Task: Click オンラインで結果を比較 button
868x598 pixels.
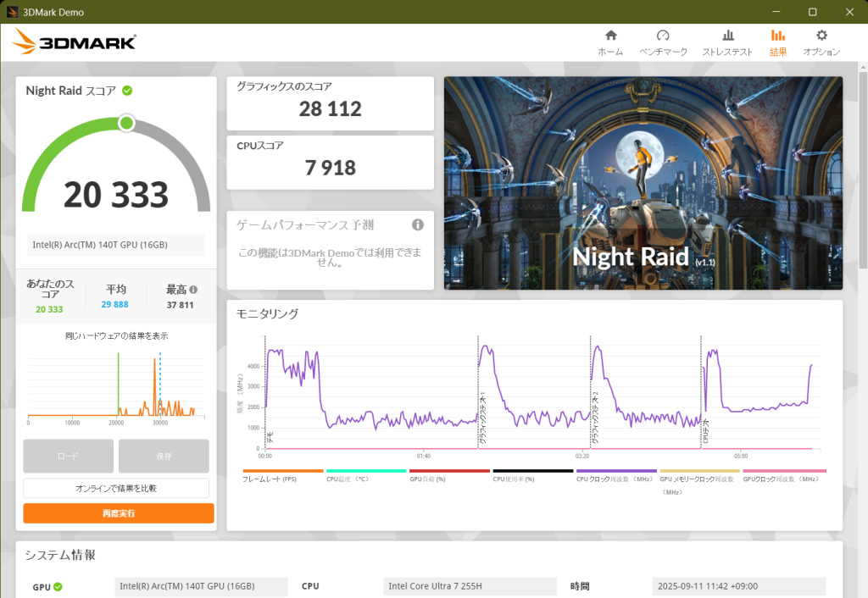Action: point(116,489)
